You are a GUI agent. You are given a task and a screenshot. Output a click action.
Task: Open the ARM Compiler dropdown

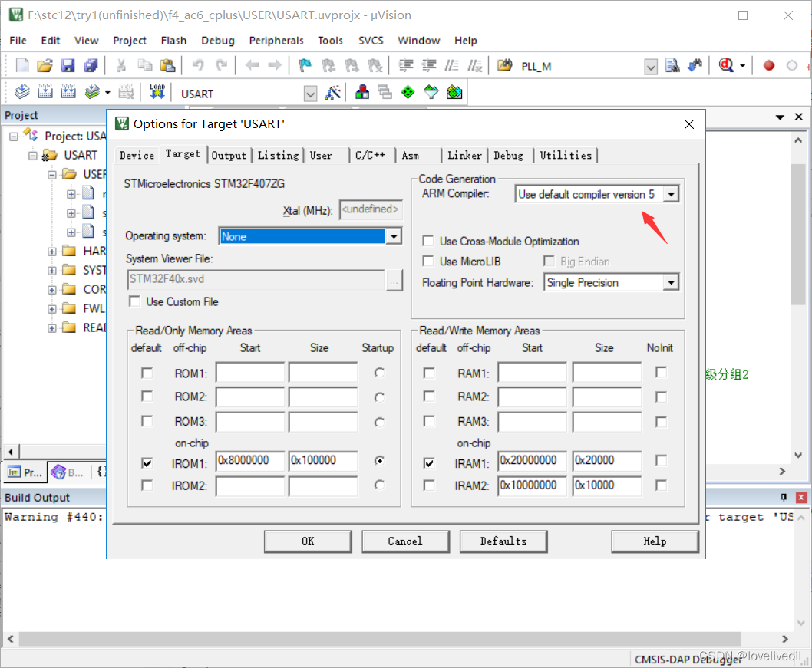tap(671, 194)
